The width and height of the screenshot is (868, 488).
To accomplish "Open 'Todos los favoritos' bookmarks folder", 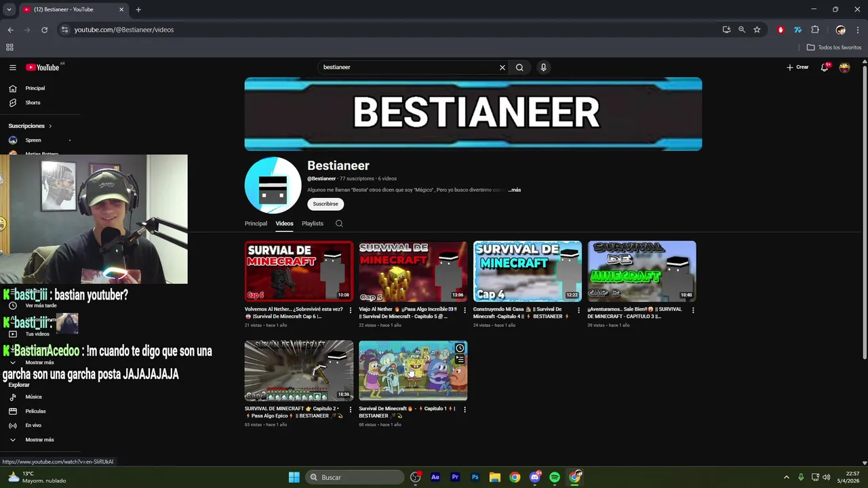I will [x=835, y=47].
